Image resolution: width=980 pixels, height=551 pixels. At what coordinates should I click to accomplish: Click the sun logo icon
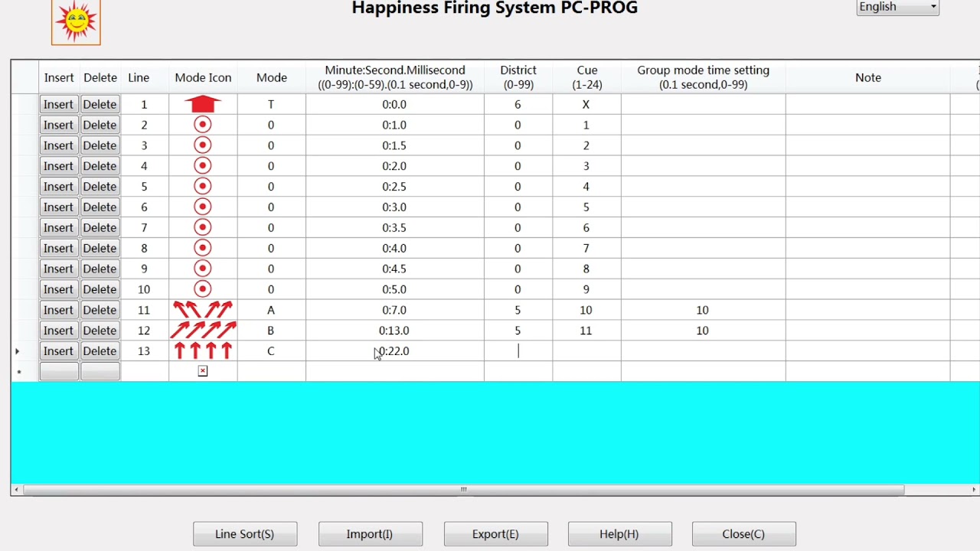click(x=76, y=21)
